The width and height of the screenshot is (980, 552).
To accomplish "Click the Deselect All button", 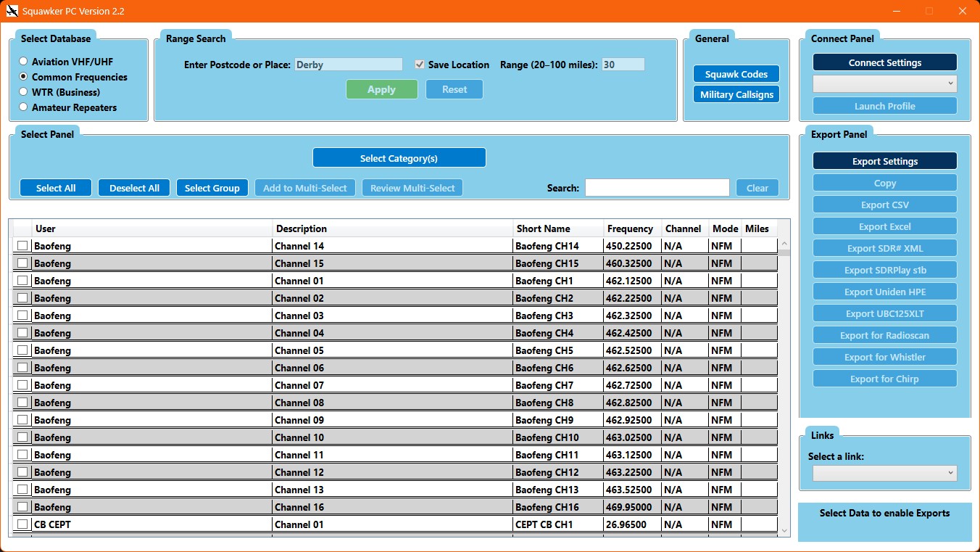I will click(x=134, y=188).
